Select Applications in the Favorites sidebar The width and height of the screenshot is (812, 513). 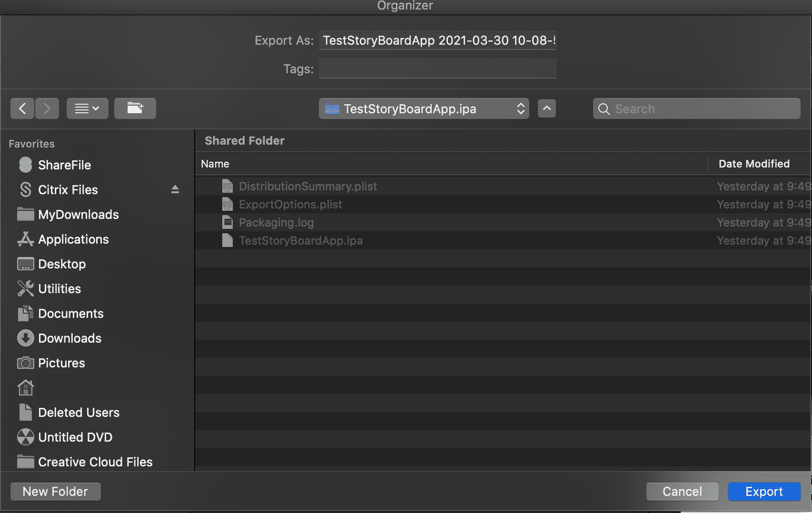73,239
